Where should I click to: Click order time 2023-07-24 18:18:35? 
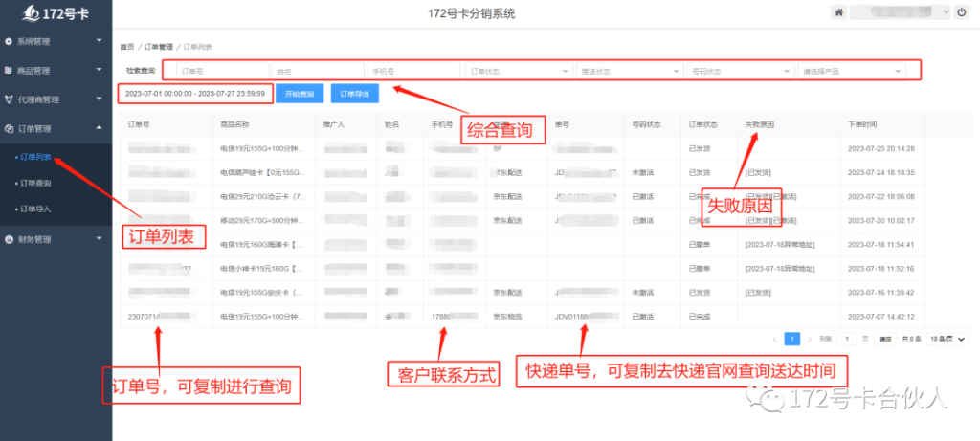tap(881, 172)
